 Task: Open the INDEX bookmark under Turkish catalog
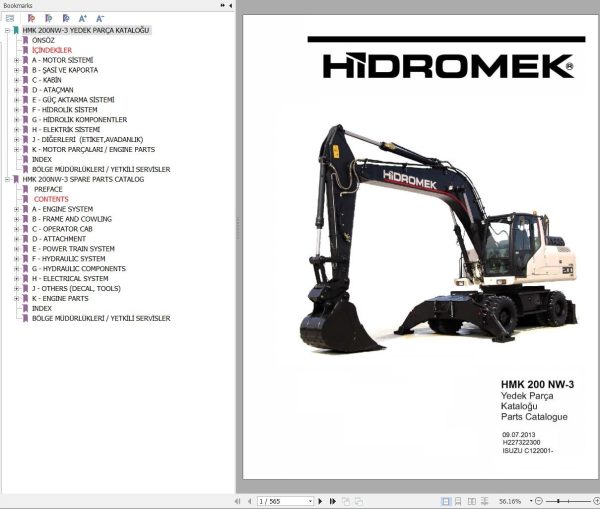pos(42,160)
